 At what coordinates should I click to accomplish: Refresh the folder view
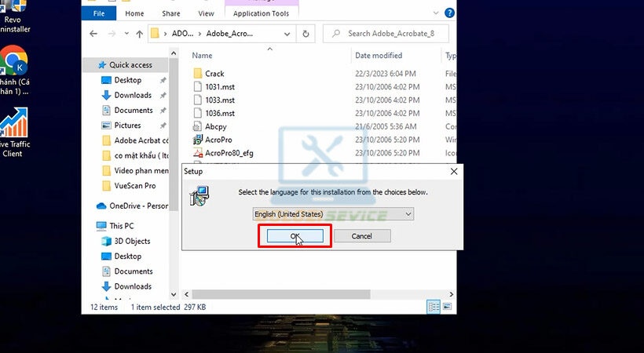pyautogui.click(x=306, y=34)
